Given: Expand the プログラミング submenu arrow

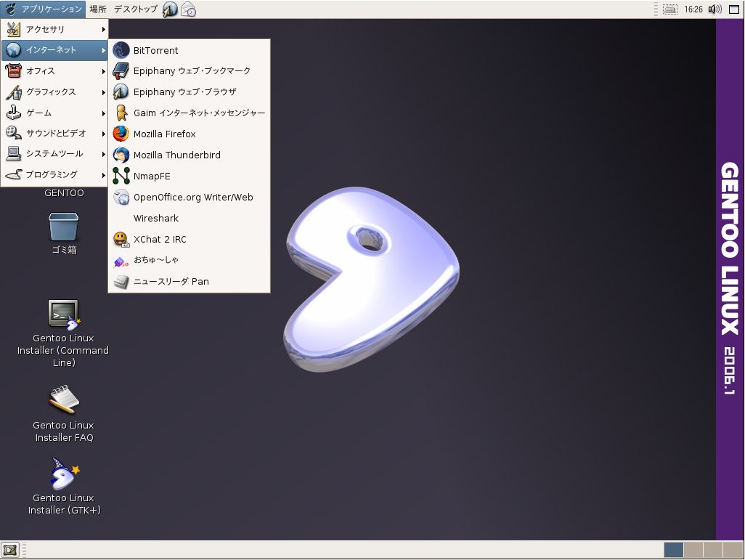Looking at the screenshot, I should (103, 175).
